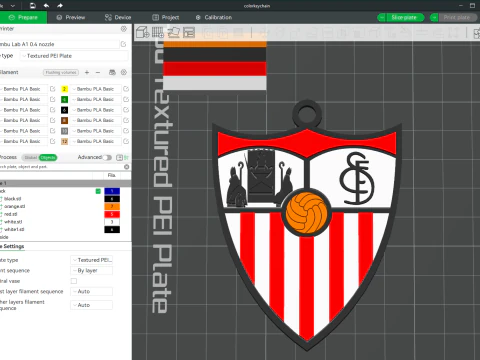
Task: Click the brown filament 8 color swatch
Action: click(x=64, y=120)
